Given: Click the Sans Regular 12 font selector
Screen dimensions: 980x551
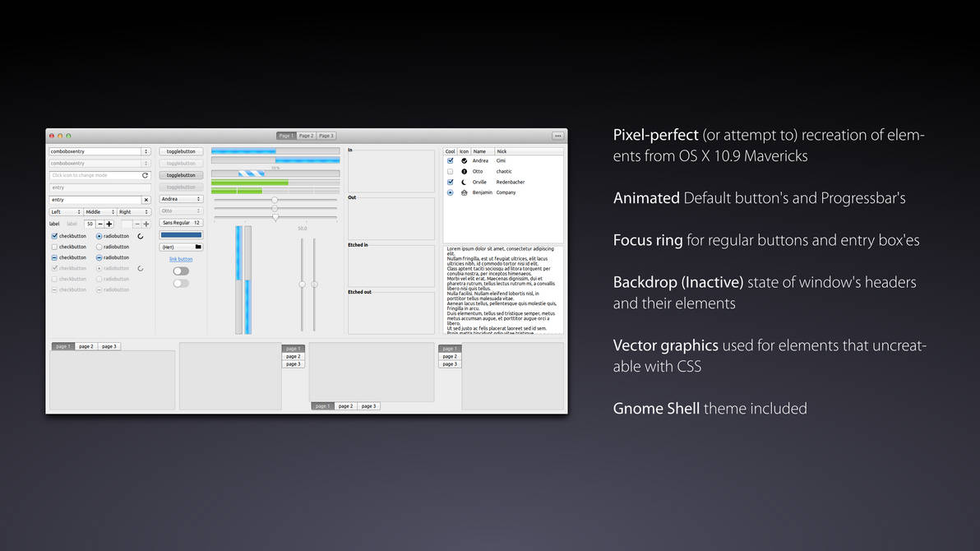Looking at the screenshot, I should 181,223.
